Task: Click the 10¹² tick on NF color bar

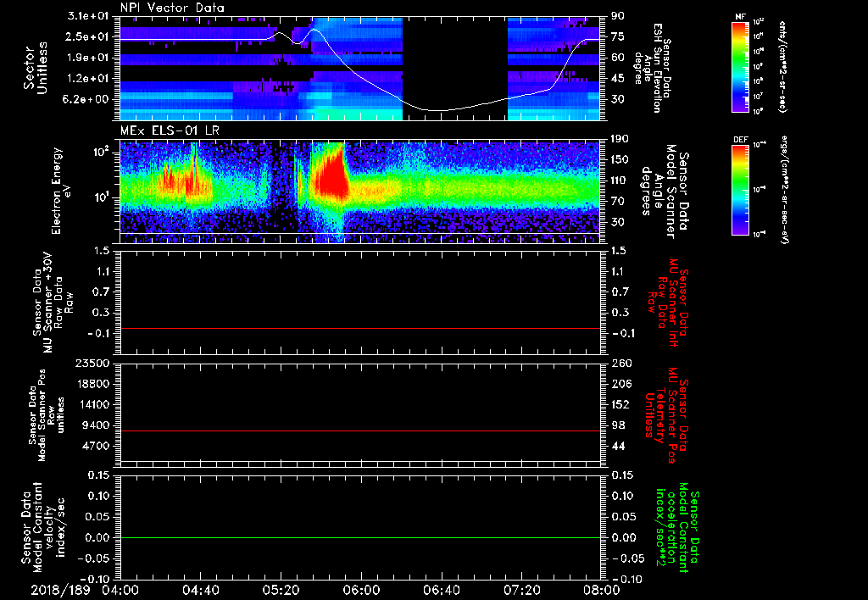Action: point(759,21)
